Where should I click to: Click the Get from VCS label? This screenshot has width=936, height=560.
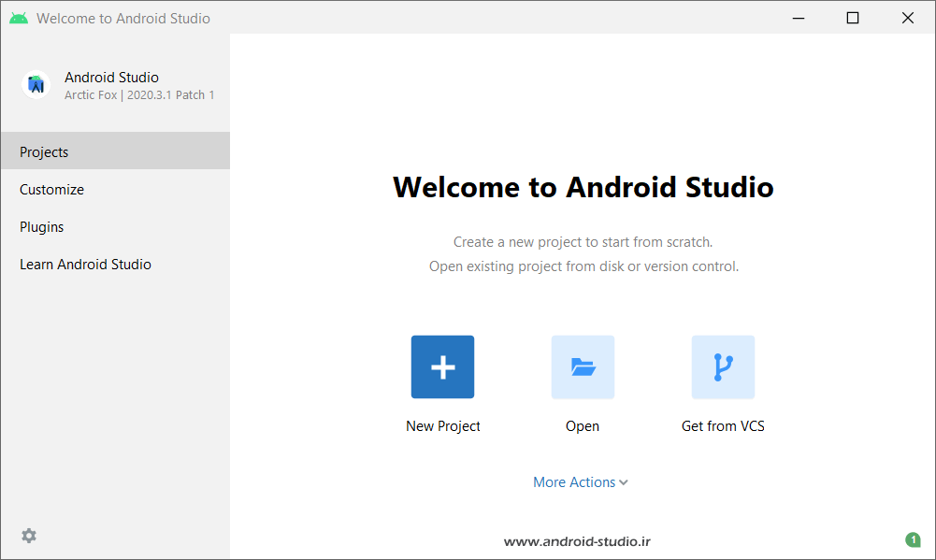[x=723, y=425]
